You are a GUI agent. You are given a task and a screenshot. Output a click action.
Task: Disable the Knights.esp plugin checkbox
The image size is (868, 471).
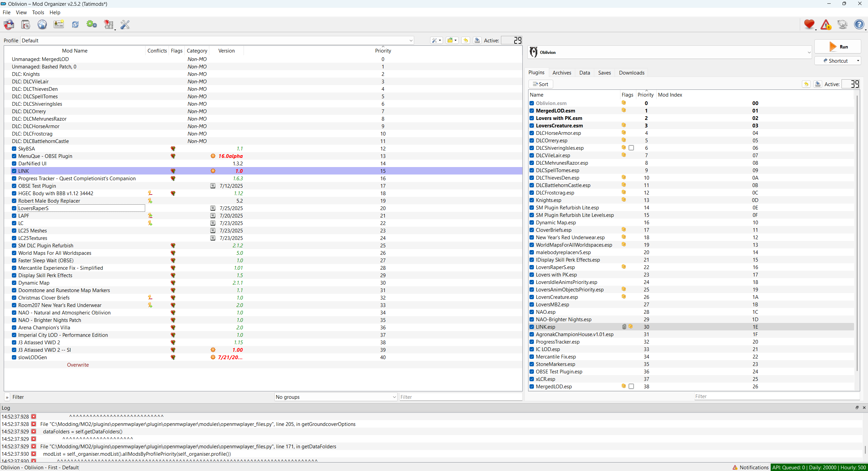532,200
